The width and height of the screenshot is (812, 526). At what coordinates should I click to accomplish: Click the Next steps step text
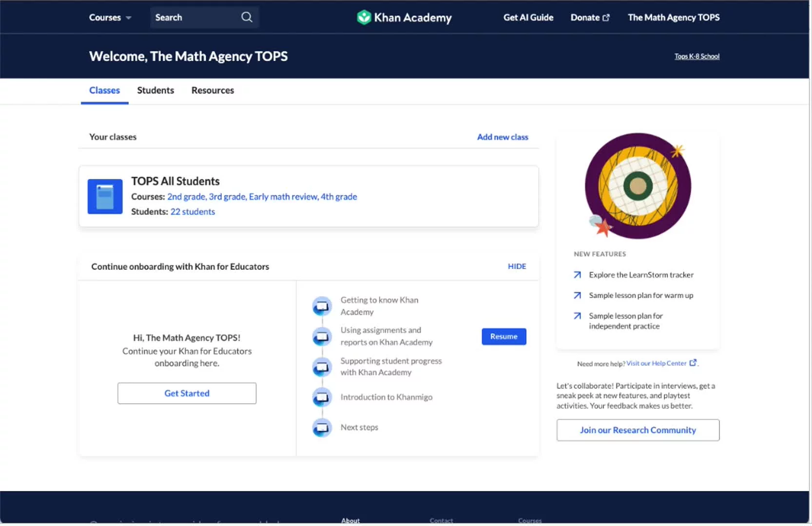[x=359, y=427]
